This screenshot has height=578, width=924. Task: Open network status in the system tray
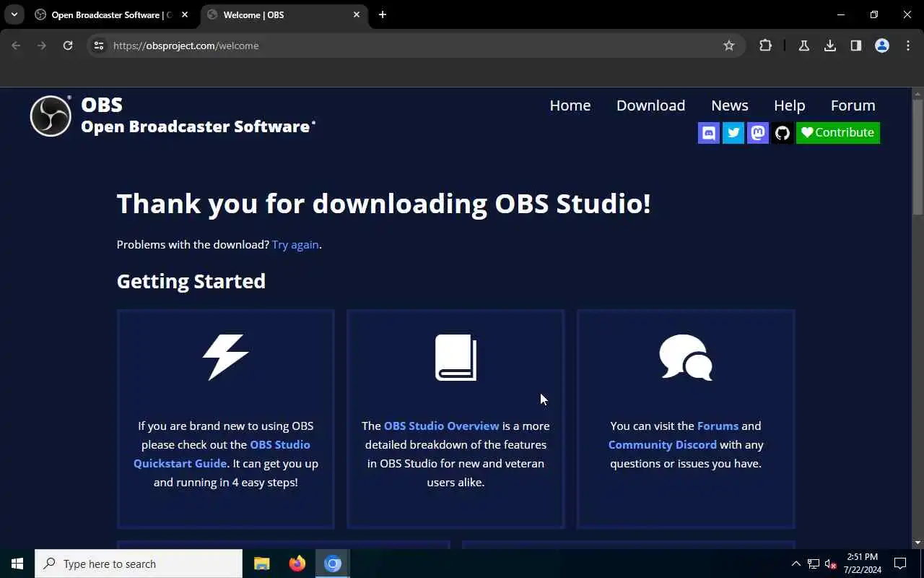tap(813, 564)
